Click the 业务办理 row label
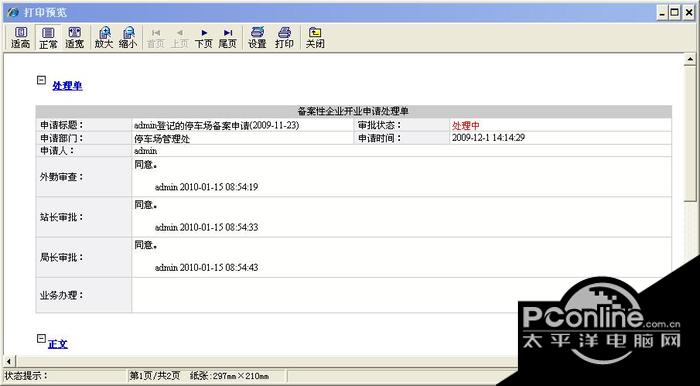The height and width of the screenshot is (386, 700). tap(62, 295)
